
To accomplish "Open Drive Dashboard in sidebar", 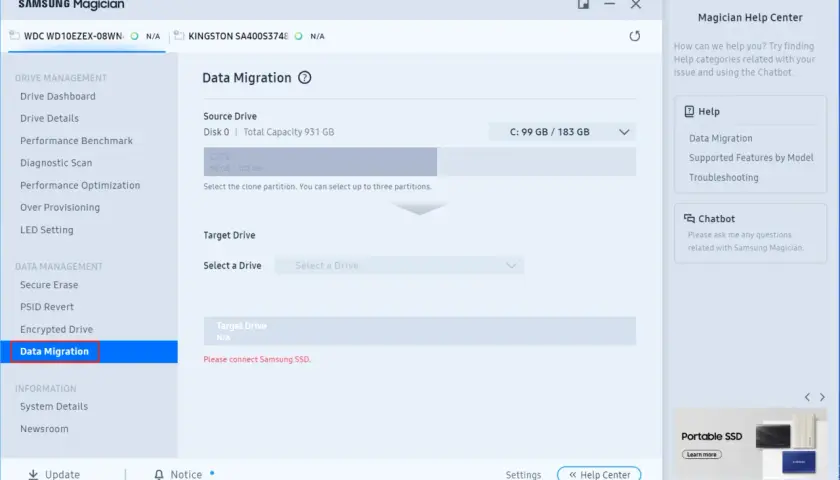I will coord(58,96).
